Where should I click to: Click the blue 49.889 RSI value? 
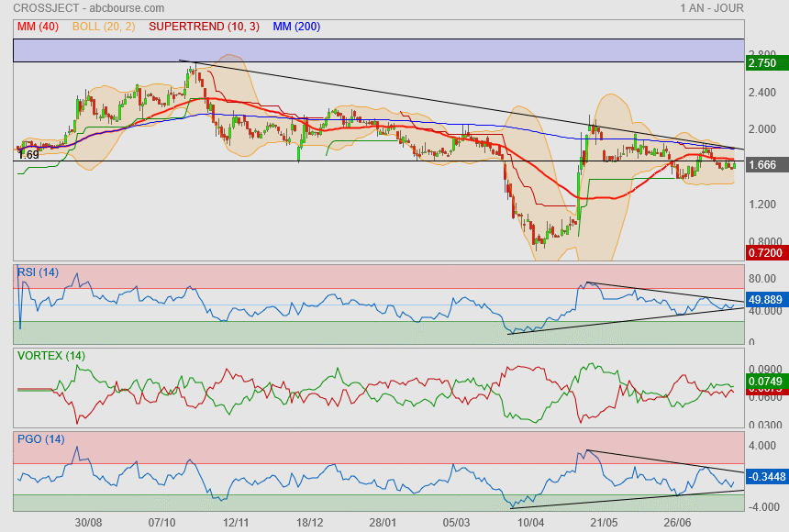click(767, 300)
